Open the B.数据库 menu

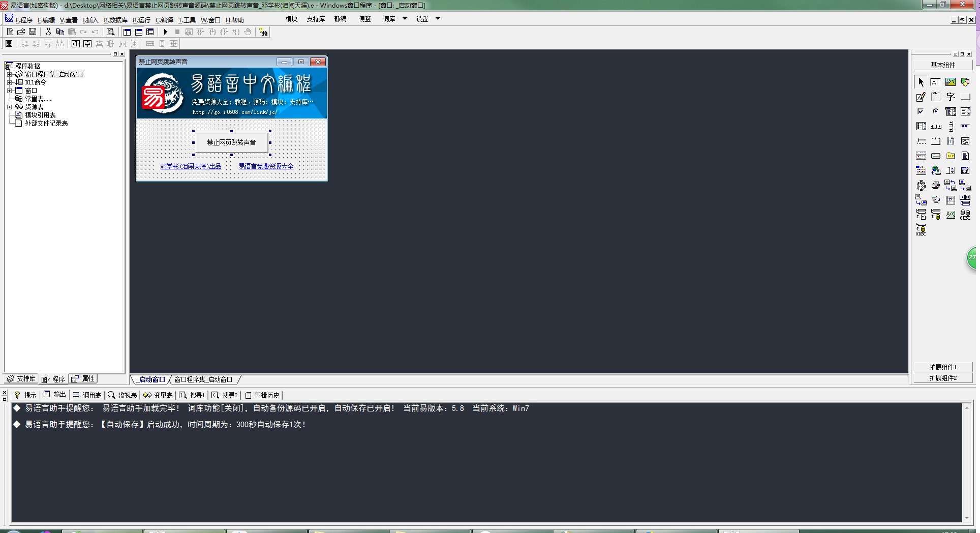(x=115, y=20)
